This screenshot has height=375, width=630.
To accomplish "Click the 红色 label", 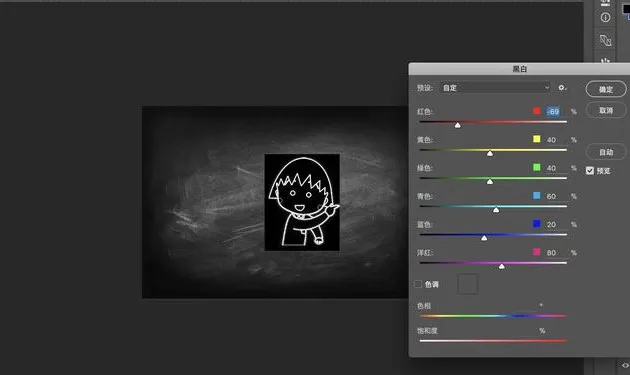I will click(425, 111).
